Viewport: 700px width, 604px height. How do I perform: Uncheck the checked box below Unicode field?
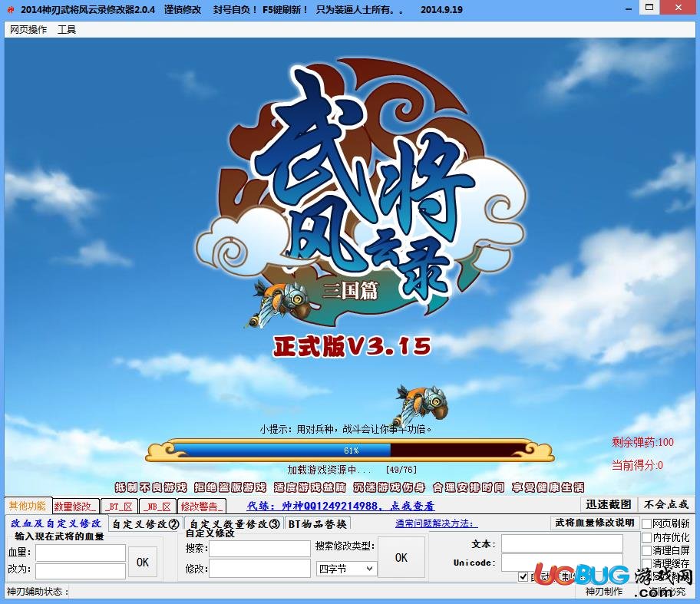(x=523, y=577)
